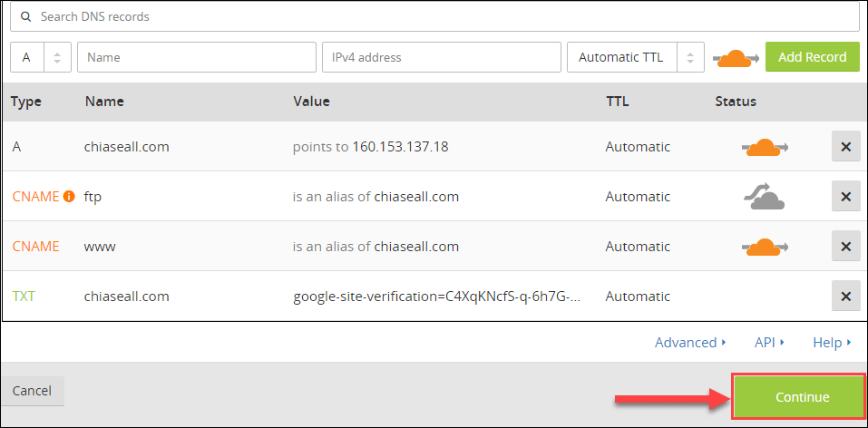Click the Name input field
The width and height of the screenshot is (868, 428).
(197, 57)
